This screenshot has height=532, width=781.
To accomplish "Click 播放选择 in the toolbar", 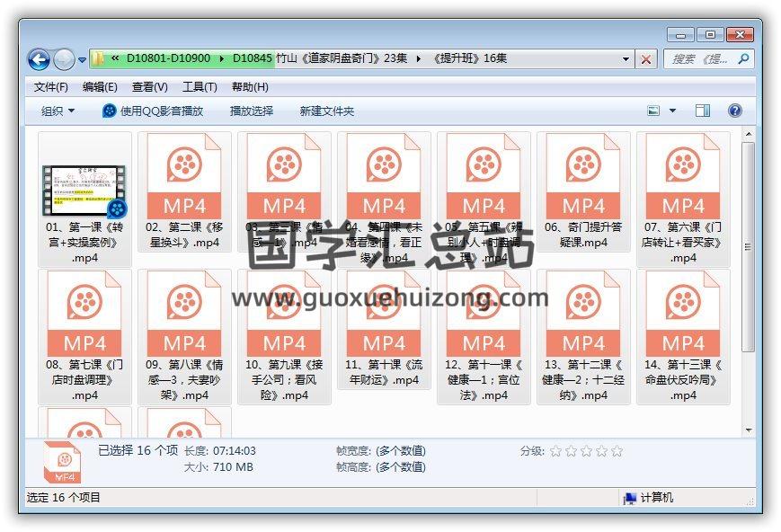I will point(252,111).
